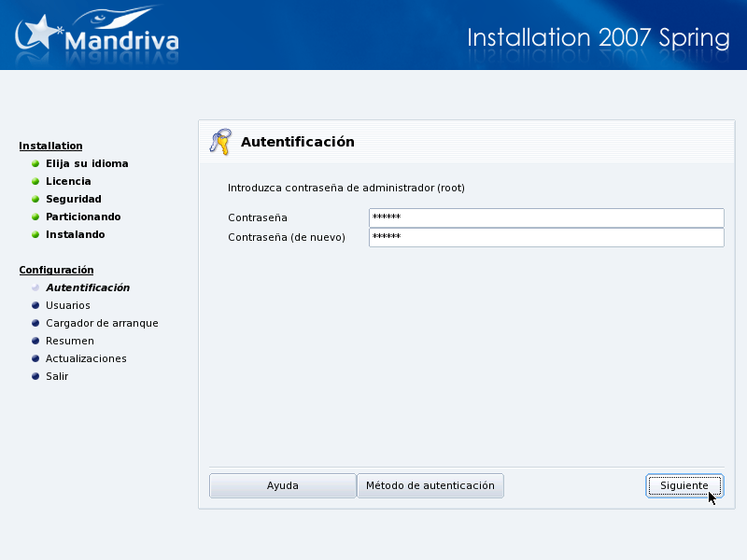Screen dimensions: 747x560
Task: Click green bullet beside Seguridad step
Action: (35, 199)
